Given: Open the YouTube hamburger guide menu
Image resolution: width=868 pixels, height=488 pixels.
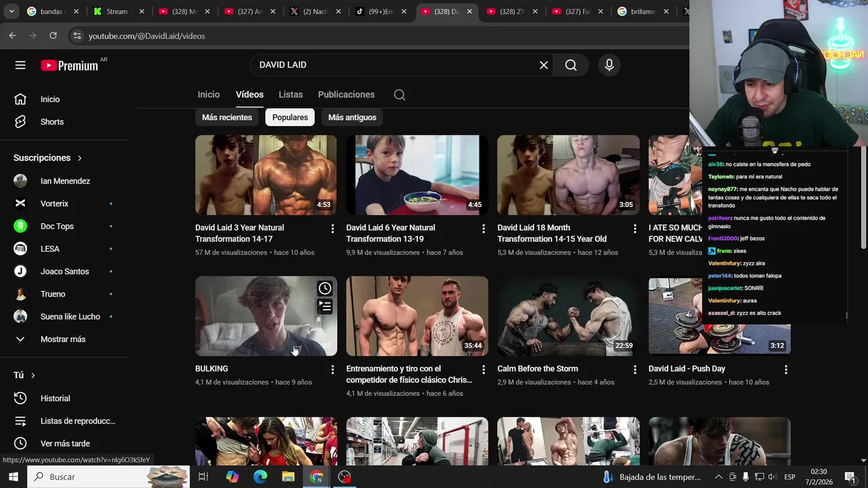Looking at the screenshot, I should pos(20,65).
